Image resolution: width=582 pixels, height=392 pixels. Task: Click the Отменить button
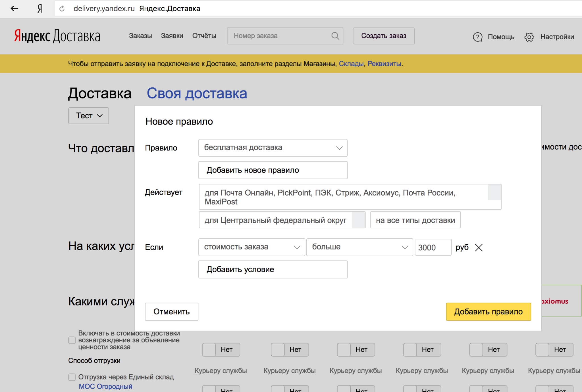[172, 312]
